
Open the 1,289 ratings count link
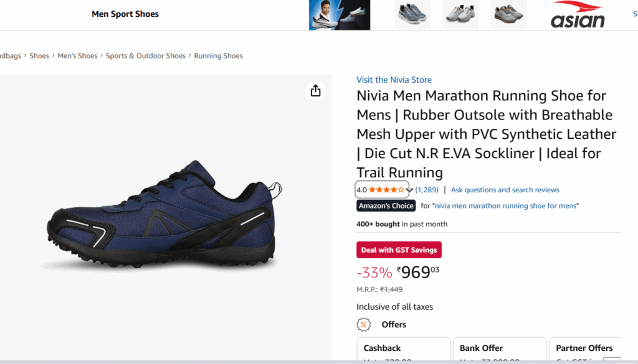tap(427, 190)
